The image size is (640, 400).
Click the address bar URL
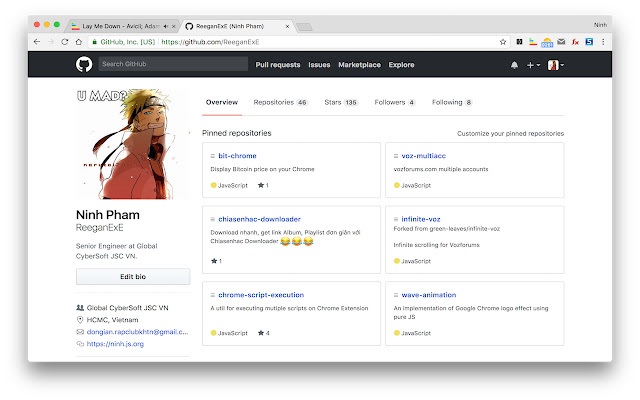pos(210,42)
